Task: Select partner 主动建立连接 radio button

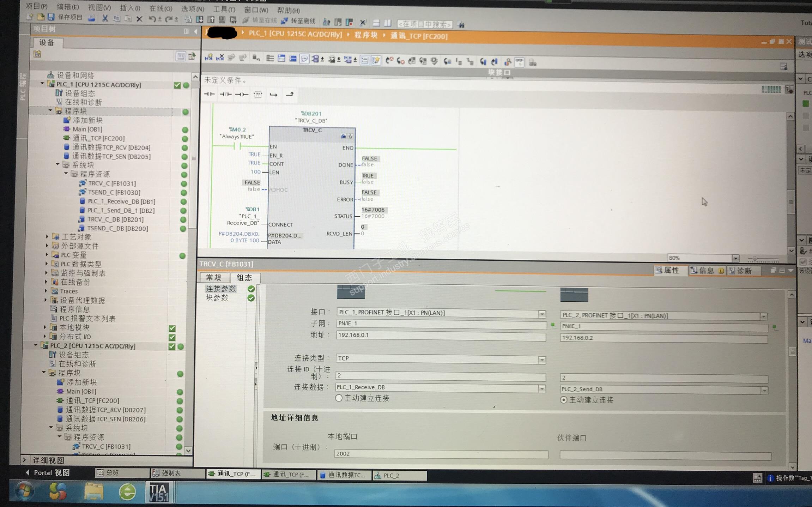Action: (x=564, y=400)
